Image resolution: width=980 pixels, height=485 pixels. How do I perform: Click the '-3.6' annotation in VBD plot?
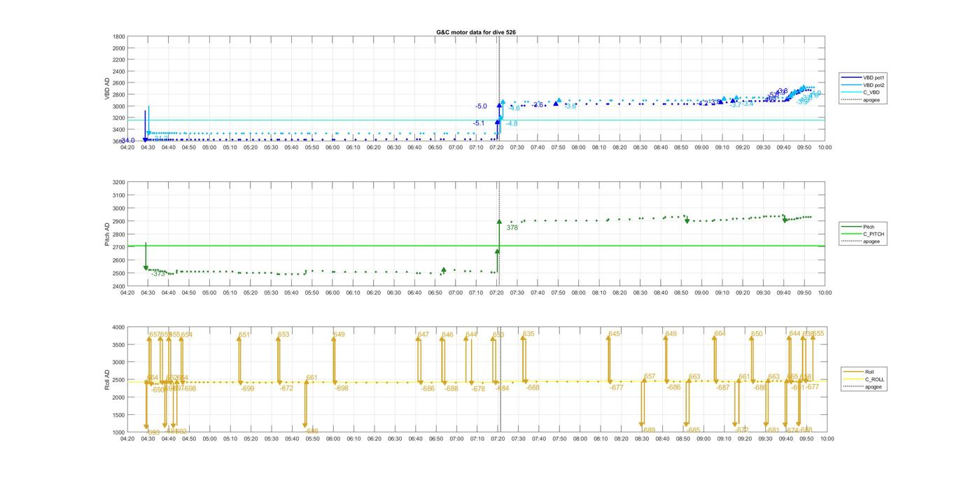click(x=570, y=106)
